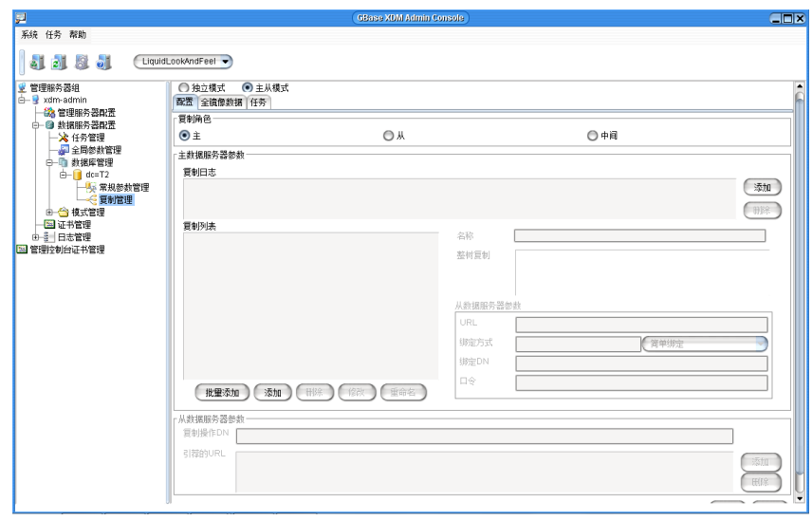Click the URL input field
The image size is (812, 521).
[641, 325]
